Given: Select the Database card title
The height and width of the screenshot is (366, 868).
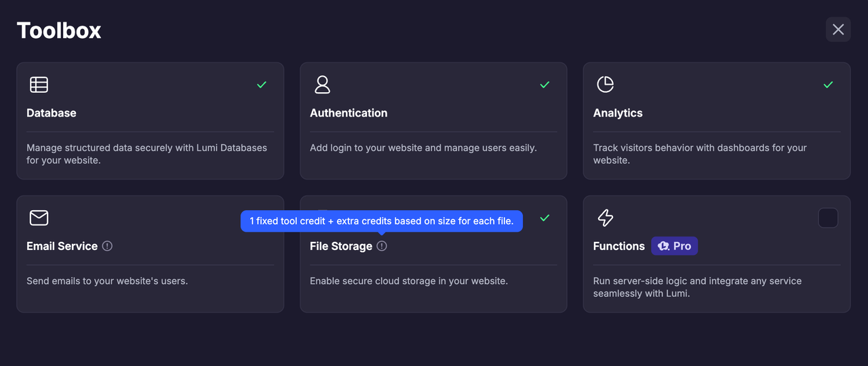Looking at the screenshot, I should click(52, 113).
